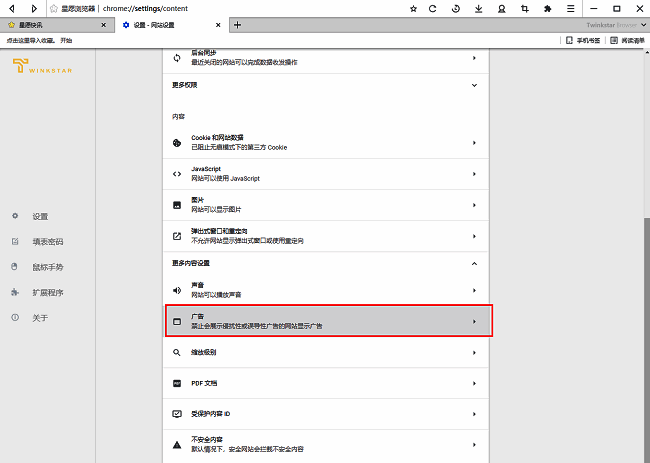Open the downloads arrow icon
The image size is (650, 463).
pyautogui.click(x=479, y=8)
